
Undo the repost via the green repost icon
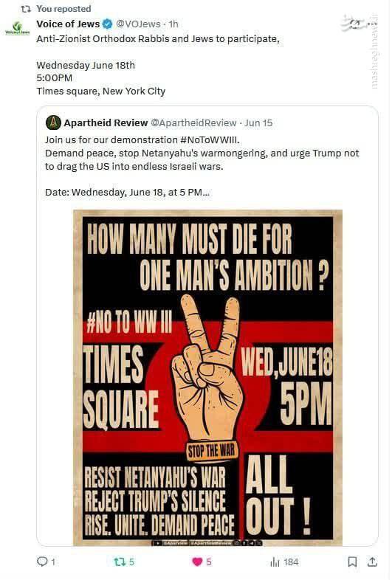(x=119, y=562)
